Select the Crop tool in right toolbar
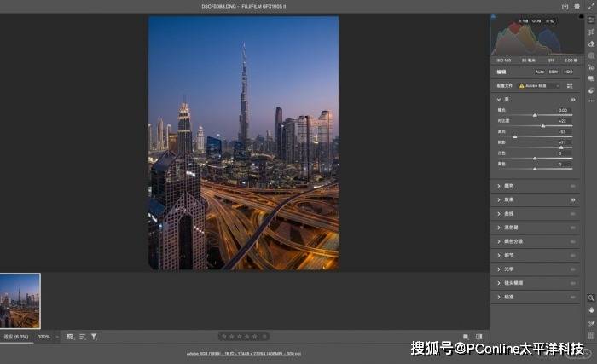 coord(591,32)
